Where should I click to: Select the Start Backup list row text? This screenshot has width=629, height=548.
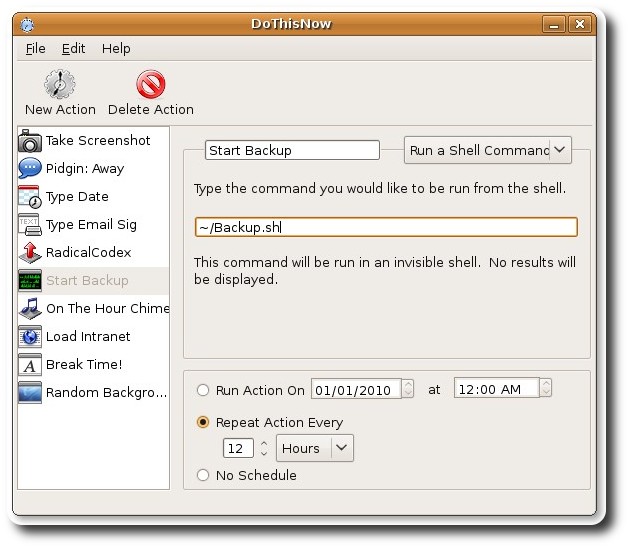coord(87,280)
